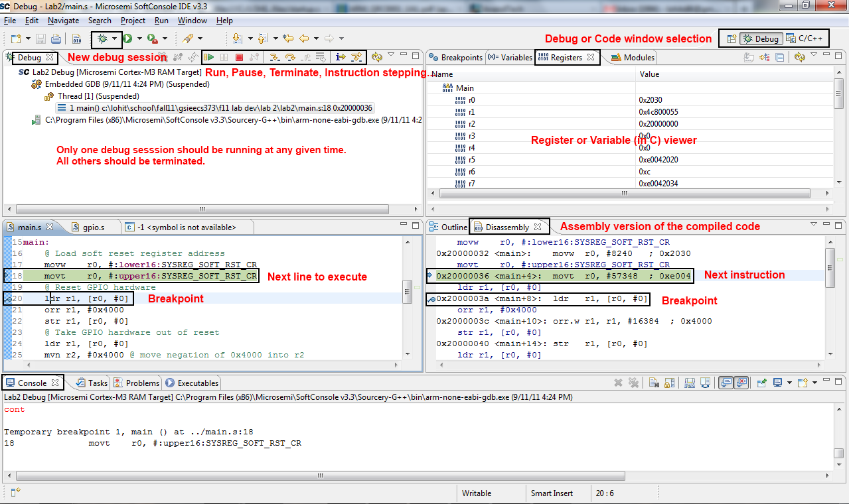Click the Step Over icon

[x=290, y=57]
